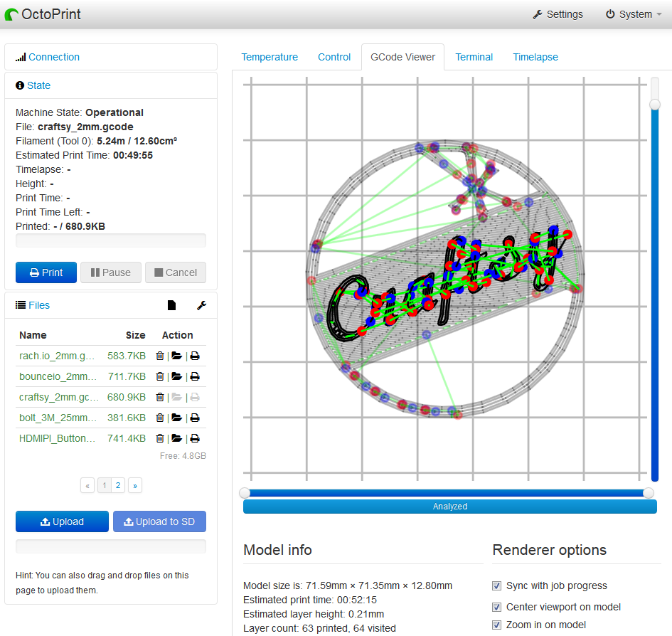Open Settings from the top bar
Viewport: 672px width, 636px height.
[558, 14]
